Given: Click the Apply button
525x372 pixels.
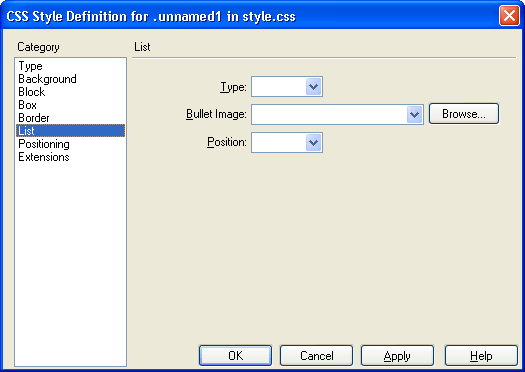Looking at the screenshot, I should [397, 356].
